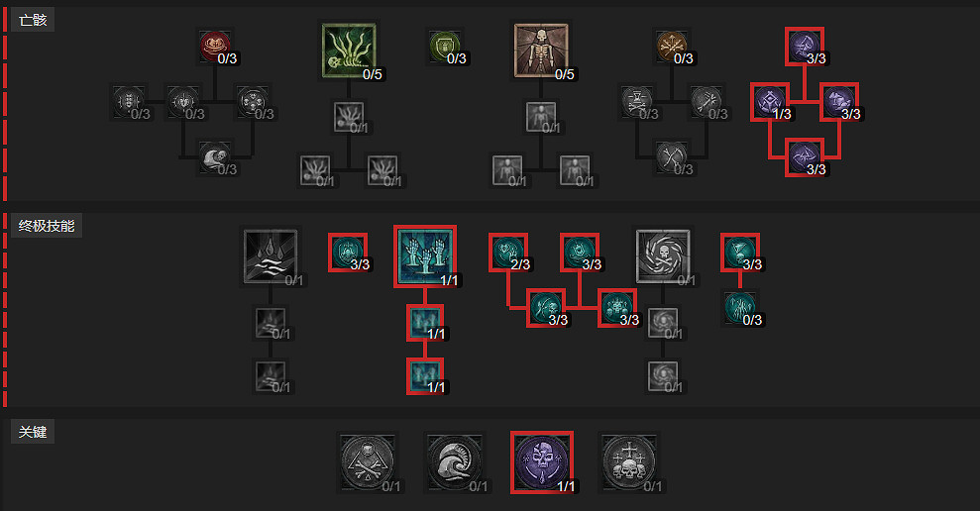Select the green shield passive node 0/3

coord(445,46)
